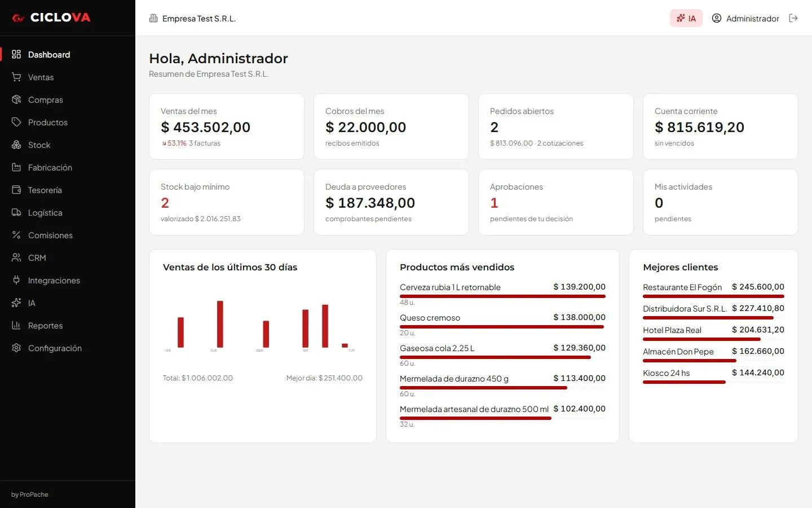
Task: Open the Aprobaciones pending card
Action: click(x=556, y=202)
